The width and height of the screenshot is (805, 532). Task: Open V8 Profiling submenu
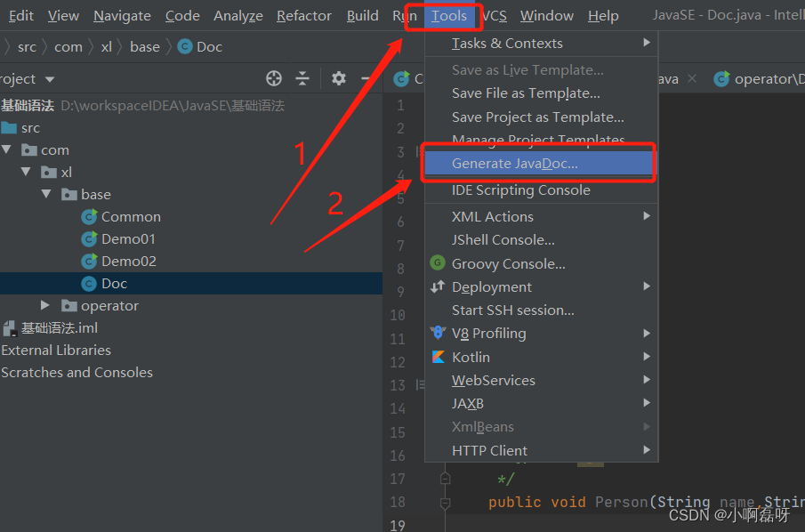[541, 334]
